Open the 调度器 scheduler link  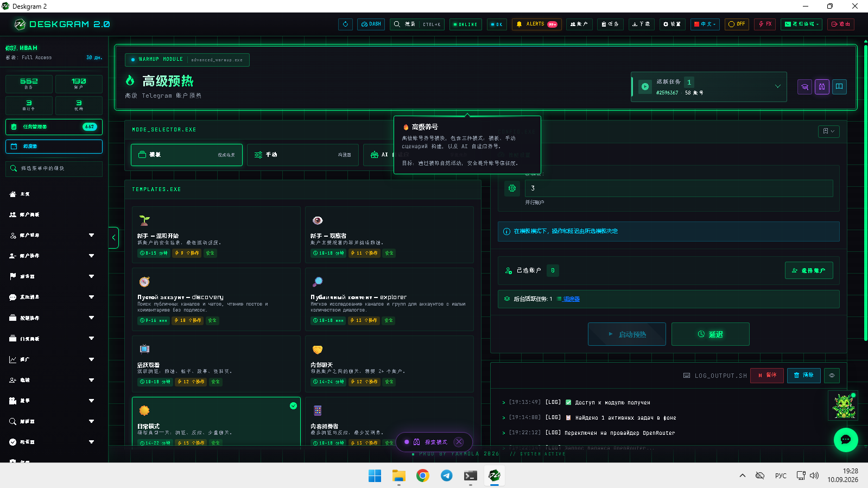(571, 299)
